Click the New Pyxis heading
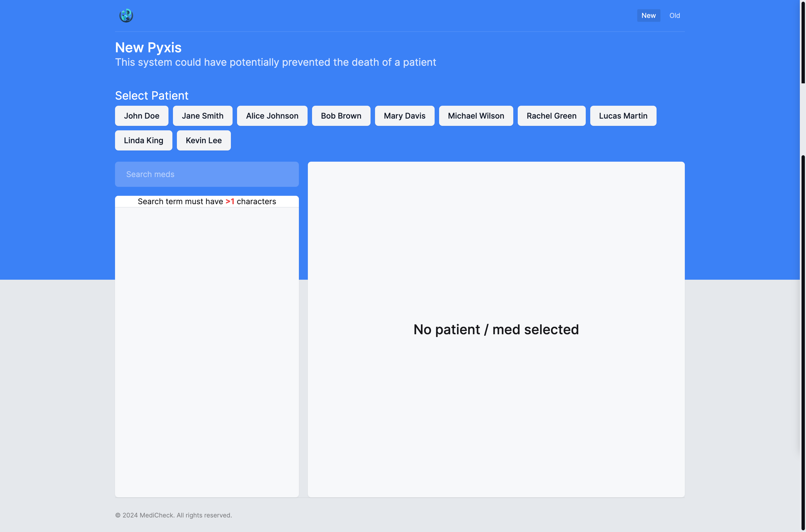The image size is (806, 532). pyautogui.click(x=148, y=48)
